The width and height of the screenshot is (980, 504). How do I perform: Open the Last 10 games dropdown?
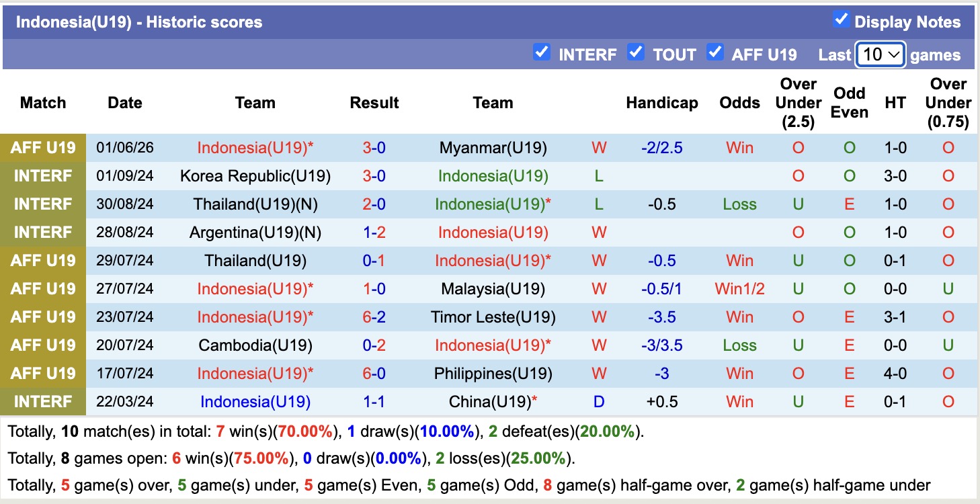(x=881, y=54)
